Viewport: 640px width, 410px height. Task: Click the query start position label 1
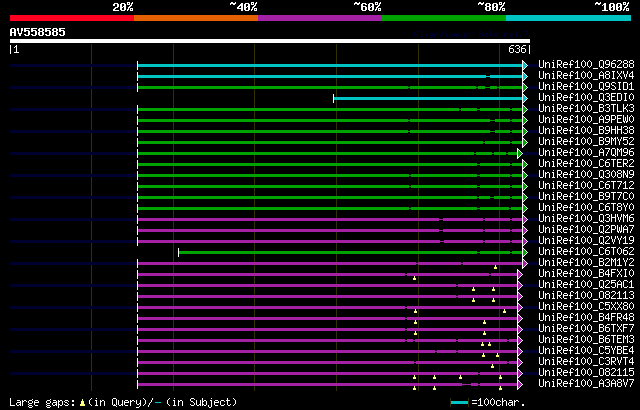[x=16, y=49]
